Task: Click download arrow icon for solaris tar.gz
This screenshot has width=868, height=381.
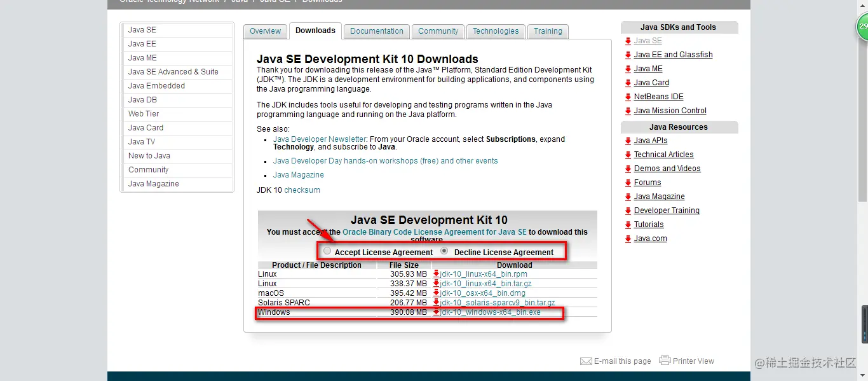Action: (x=436, y=303)
